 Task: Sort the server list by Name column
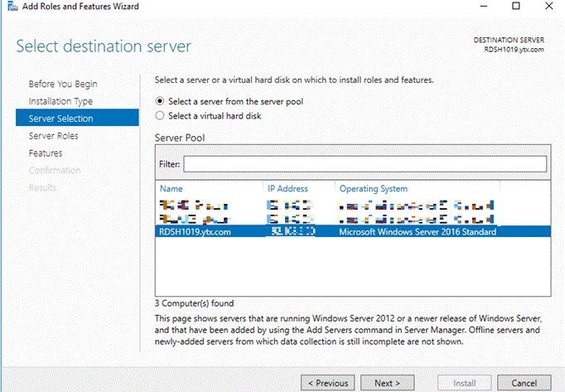tap(171, 189)
